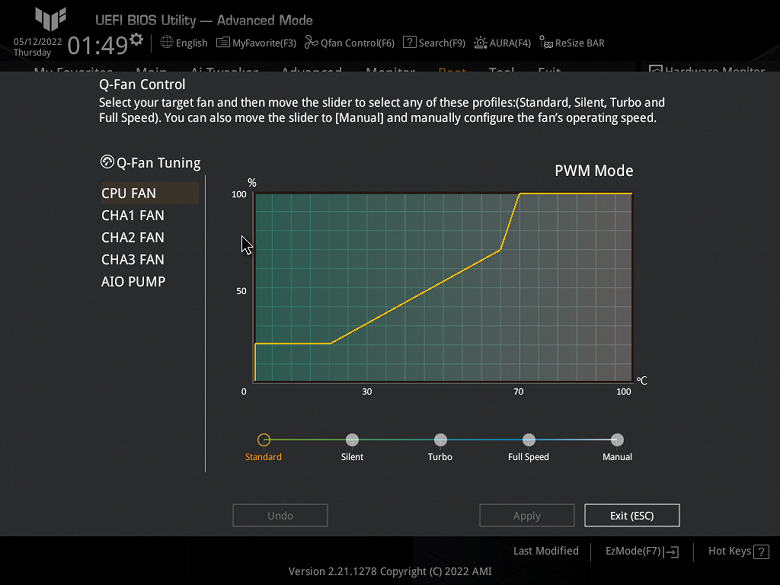The height and width of the screenshot is (585, 780).
Task: Click MyFavorite(F3) label
Action: tap(264, 43)
